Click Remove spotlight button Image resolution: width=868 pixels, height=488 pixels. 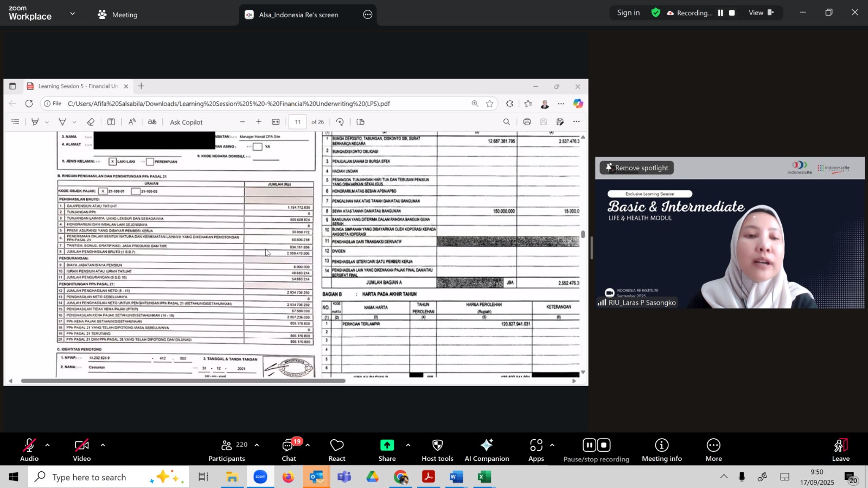coord(637,168)
